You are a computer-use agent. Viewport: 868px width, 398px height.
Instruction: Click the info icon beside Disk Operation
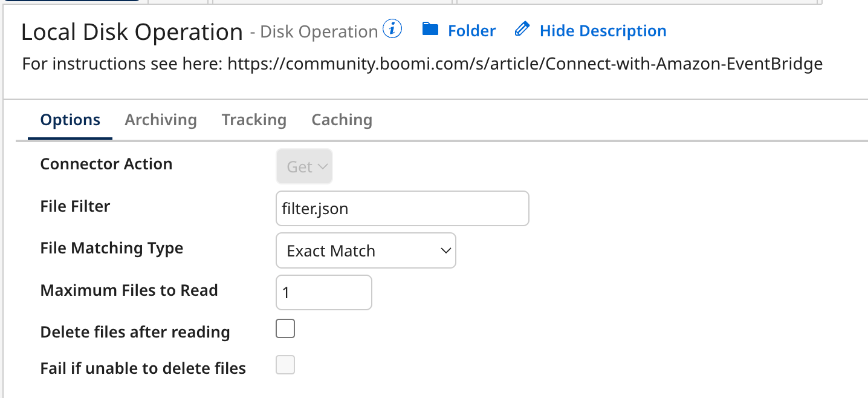pos(393,28)
